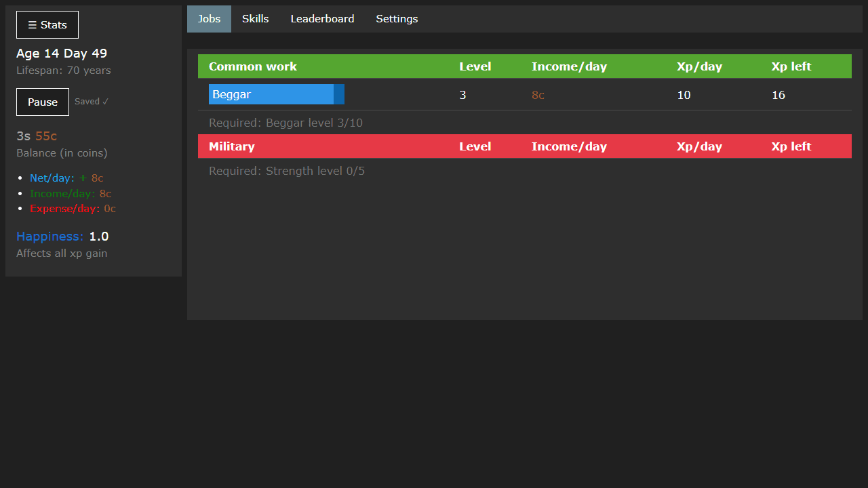Screen dimensions: 868x488
Task: Click 'Required: Beggar level 3/10' text
Action: [285, 123]
